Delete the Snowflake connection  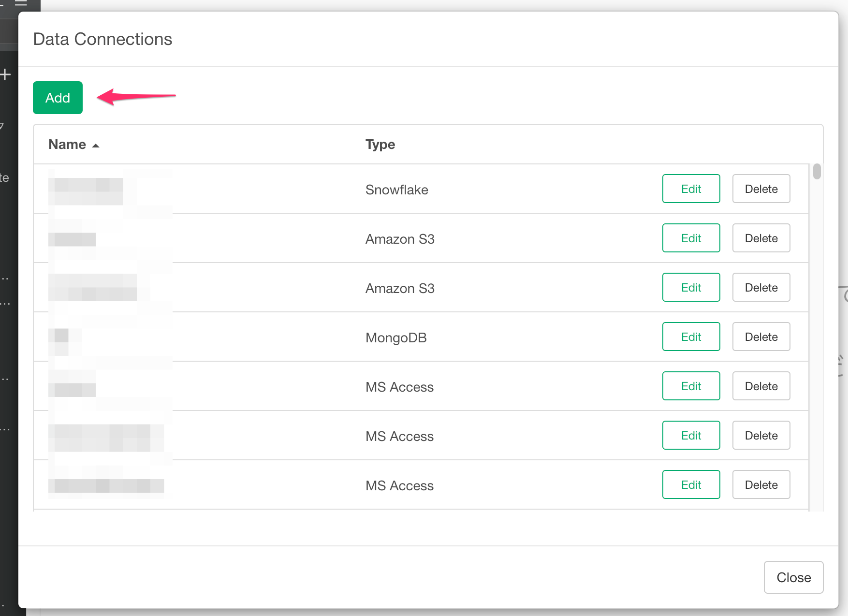(761, 189)
